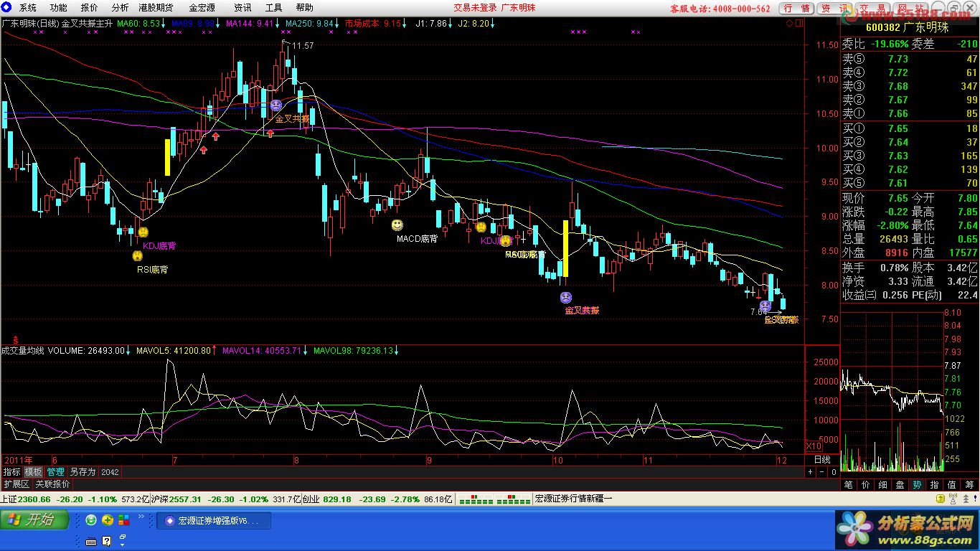Open the 关联报价 tab
The image size is (980, 551).
click(52, 484)
